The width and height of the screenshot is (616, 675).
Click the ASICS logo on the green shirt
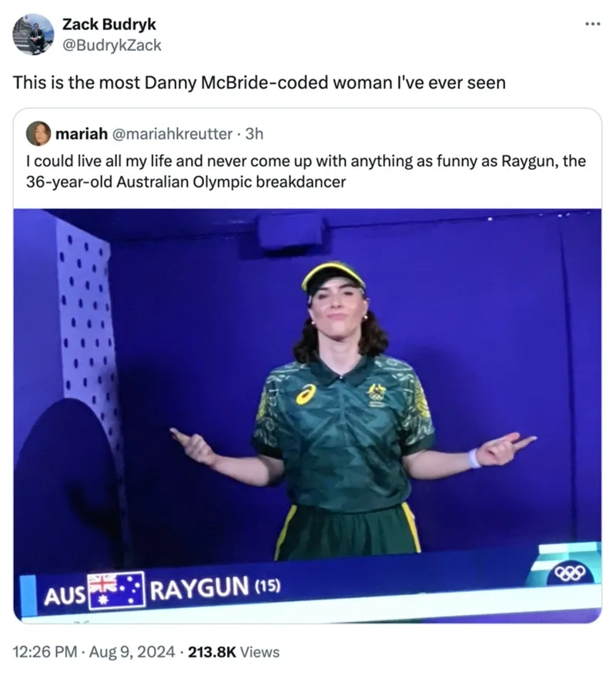coord(306,395)
